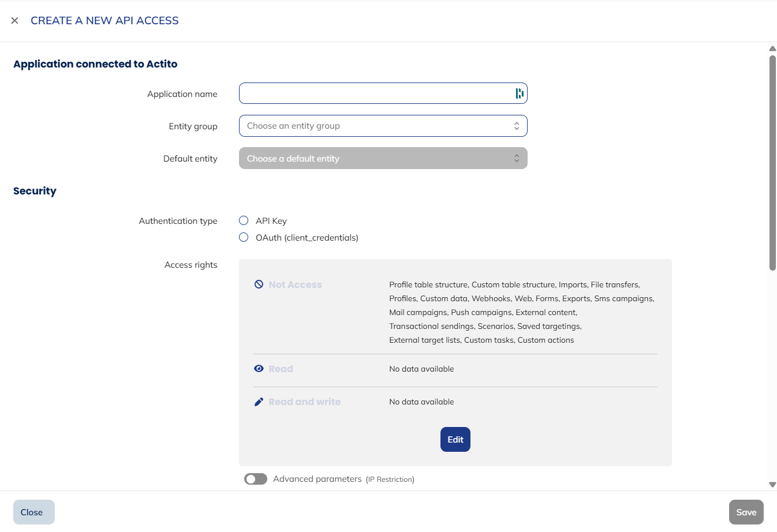Click the chevron on the Default entity selector
Screen dimensions: 777x532
click(516, 158)
